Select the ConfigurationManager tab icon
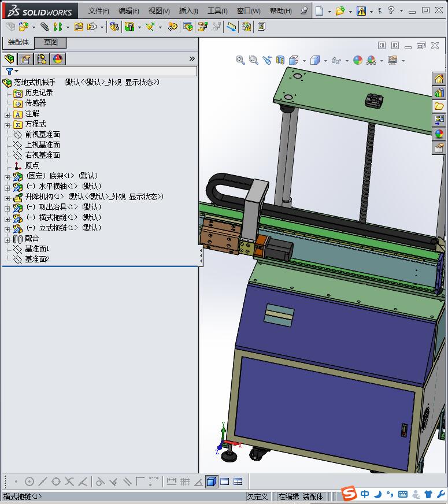Screen dimensions: 448x504 pos(42,59)
